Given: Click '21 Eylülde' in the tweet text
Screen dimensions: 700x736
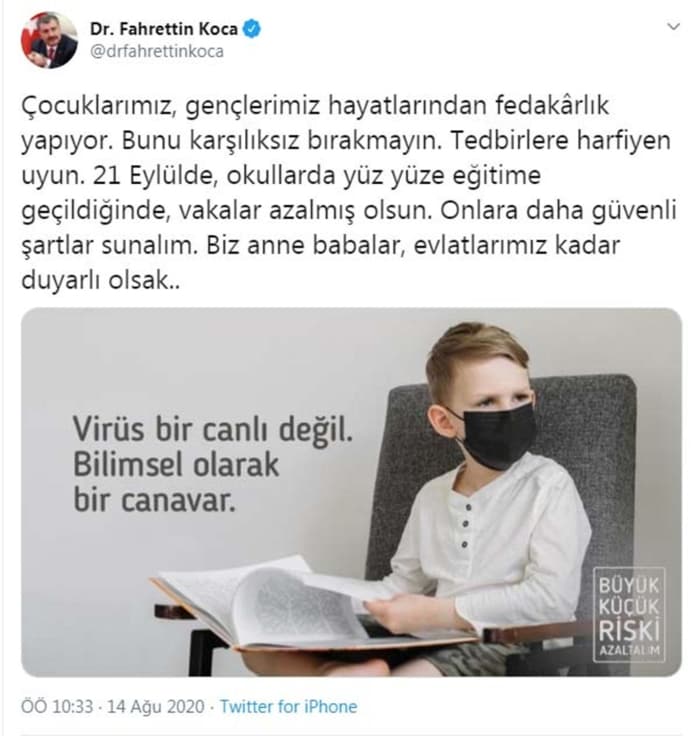Looking at the screenshot, I should click(x=154, y=176).
